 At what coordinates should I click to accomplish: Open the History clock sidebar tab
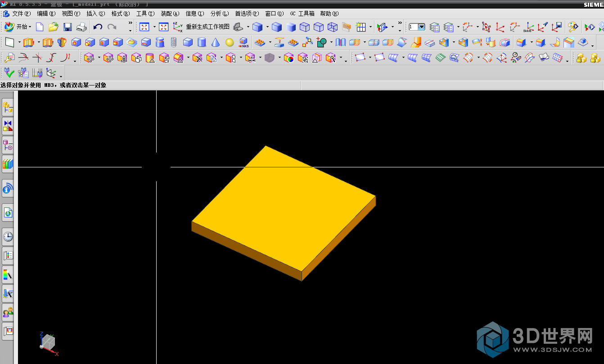tap(8, 236)
